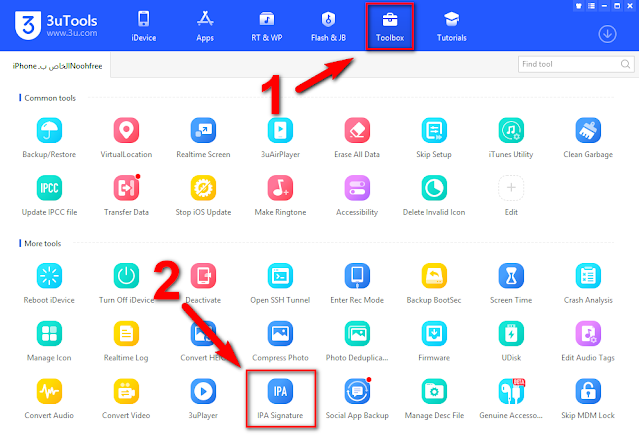Open the Firmware tool
This screenshot has width=639, height=438.
point(434,333)
